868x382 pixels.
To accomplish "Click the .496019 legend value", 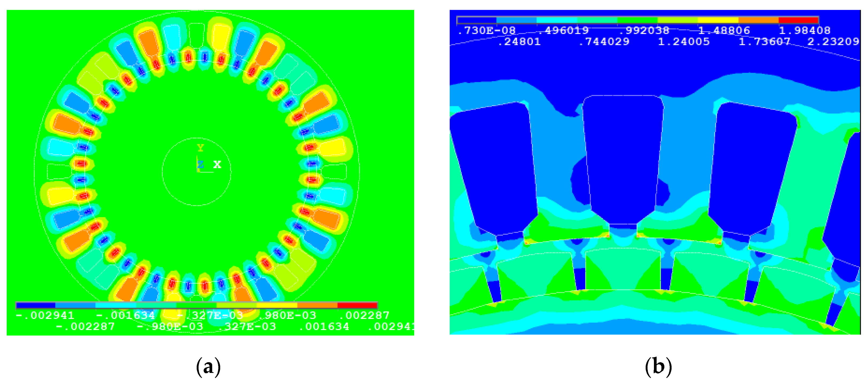I will 563,31.
